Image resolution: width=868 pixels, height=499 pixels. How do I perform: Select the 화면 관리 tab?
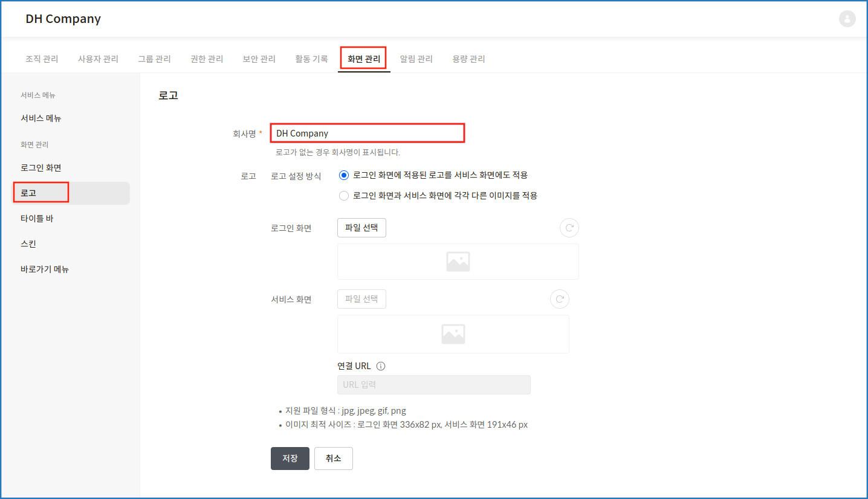coord(364,59)
